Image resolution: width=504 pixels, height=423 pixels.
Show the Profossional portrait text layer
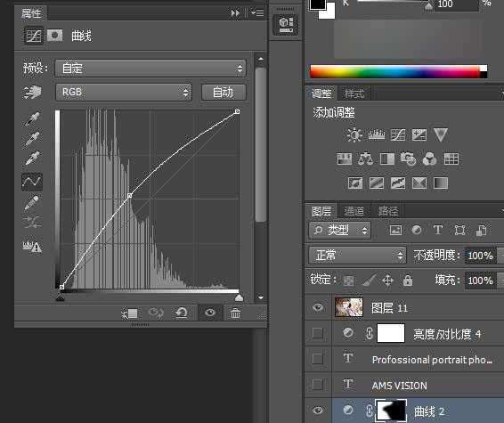coord(318,358)
